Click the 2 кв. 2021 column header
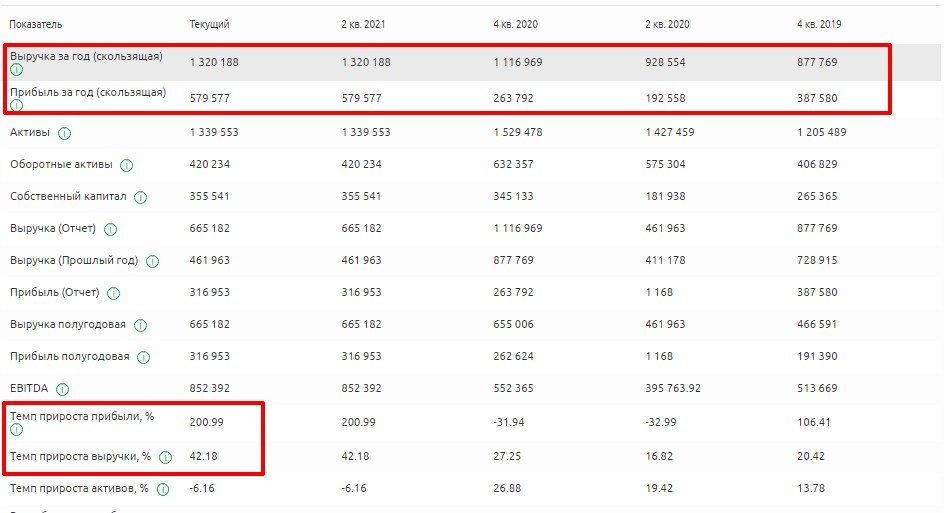 pyautogui.click(x=362, y=23)
